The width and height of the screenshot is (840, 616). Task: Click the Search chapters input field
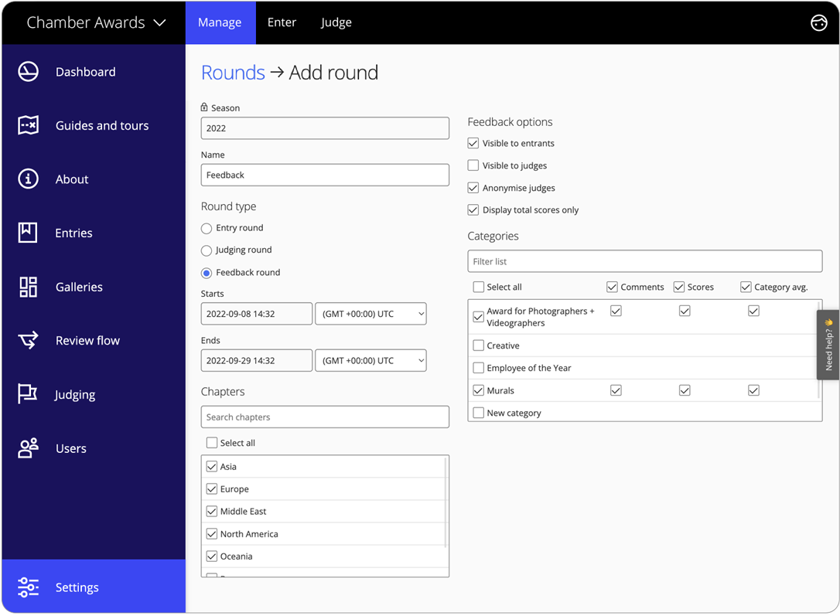pos(325,417)
